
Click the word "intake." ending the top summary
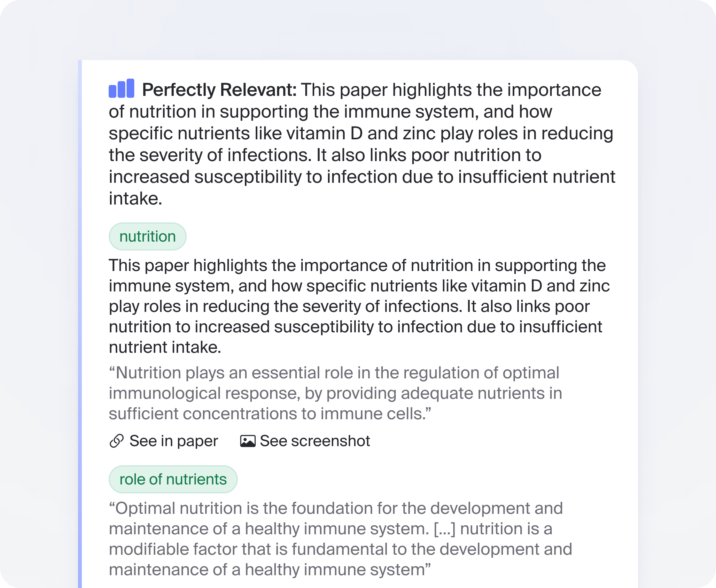tap(136, 198)
